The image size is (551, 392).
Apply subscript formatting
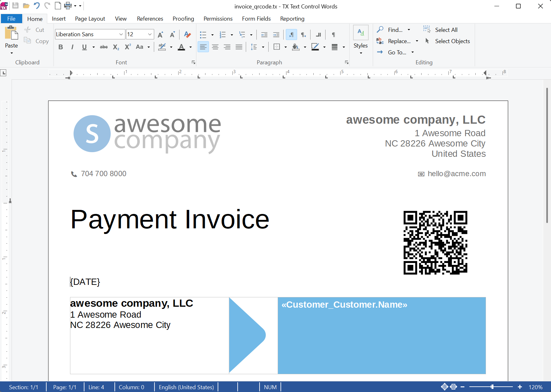click(x=116, y=47)
